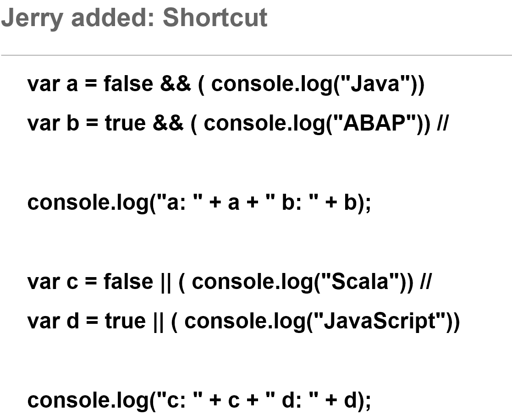Click the // comment after Scala line
512x420 pixels.
[x=425, y=281]
